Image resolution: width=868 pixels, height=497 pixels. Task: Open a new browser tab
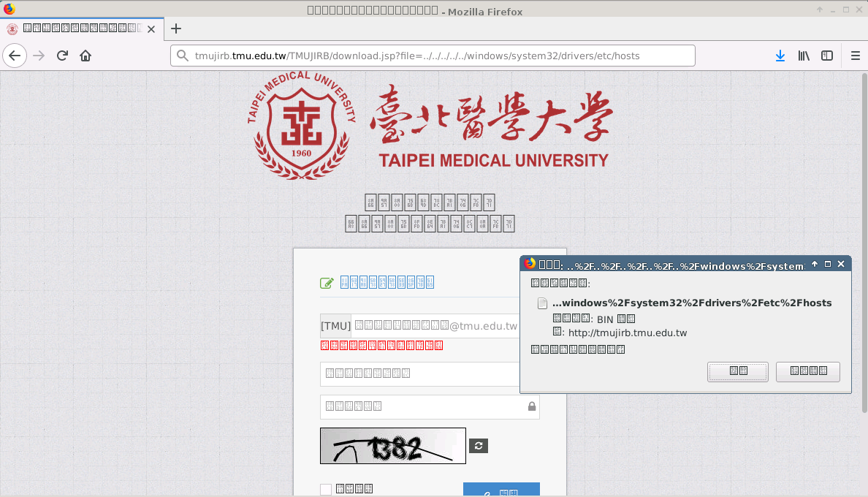(176, 29)
